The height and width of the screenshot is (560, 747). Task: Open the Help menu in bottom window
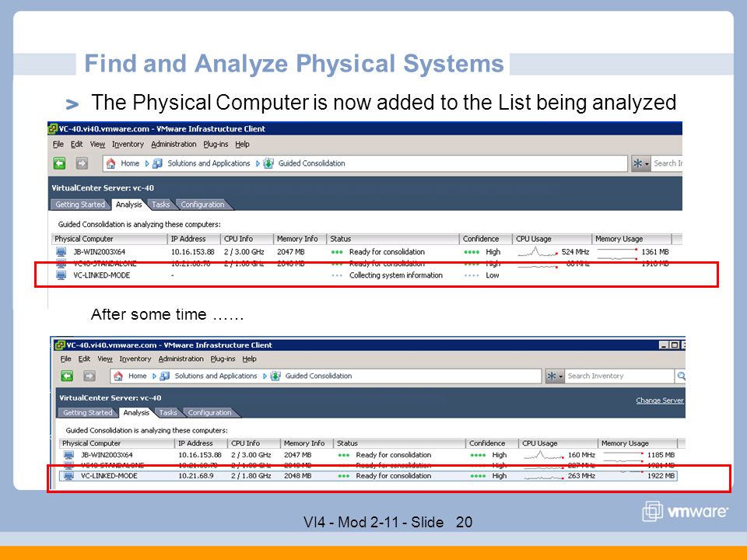[x=249, y=359]
